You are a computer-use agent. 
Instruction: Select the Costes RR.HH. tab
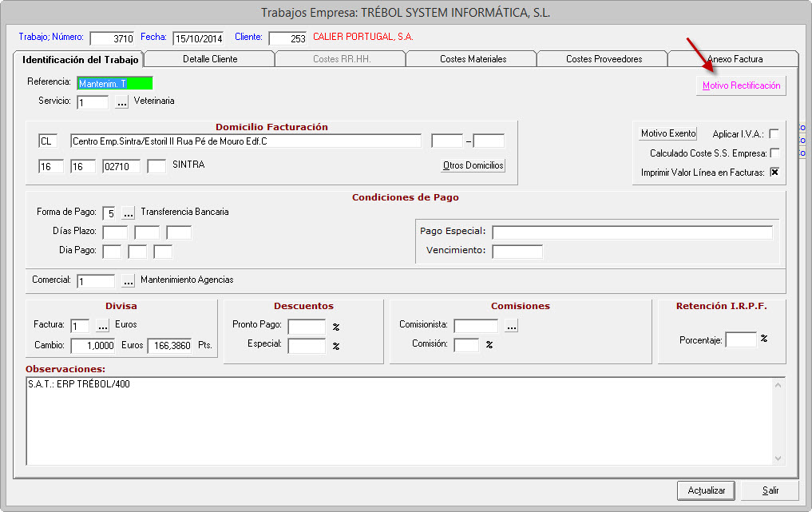click(x=341, y=59)
